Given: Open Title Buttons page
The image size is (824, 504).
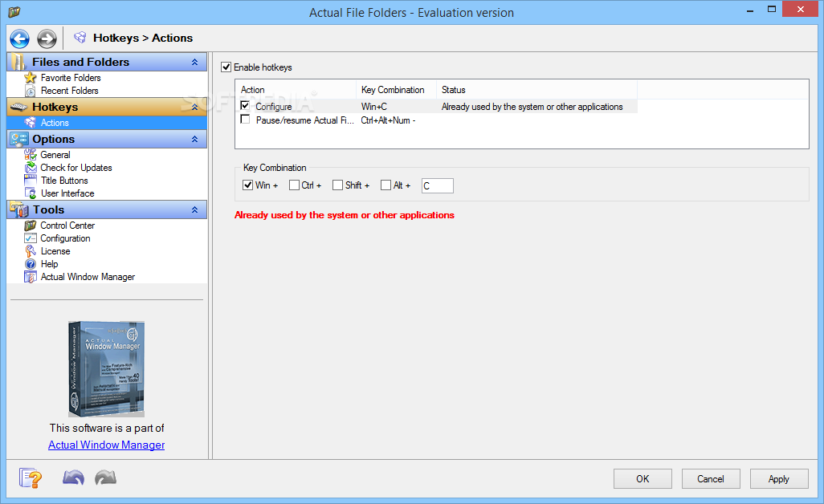Looking at the screenshot, I should [64, 181].
